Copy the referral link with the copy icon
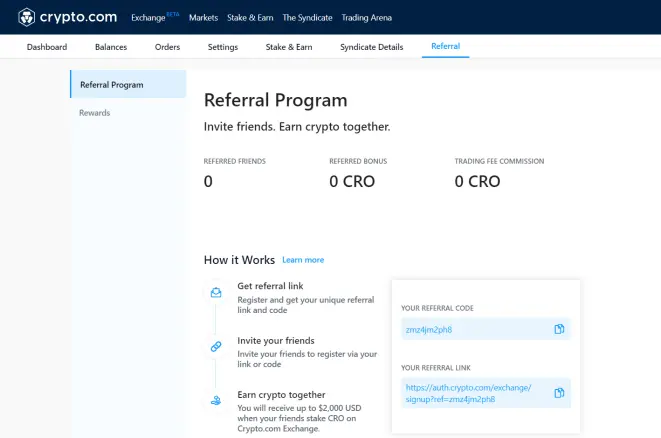Viewport: 661px width, 438px height. coord(559,393)
